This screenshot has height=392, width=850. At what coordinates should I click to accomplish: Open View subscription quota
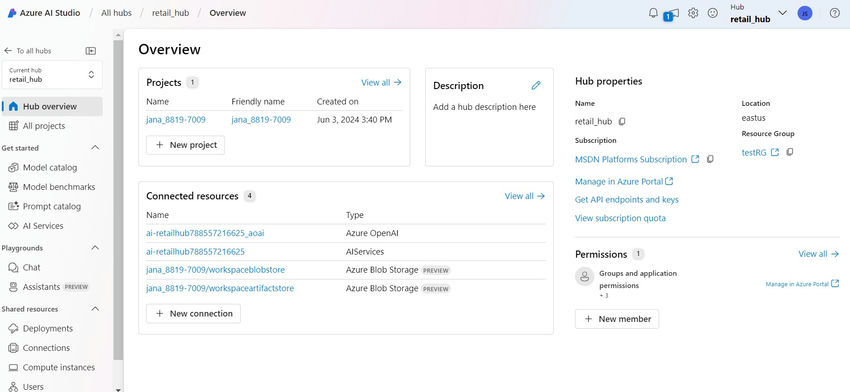(x=620, y=219)
